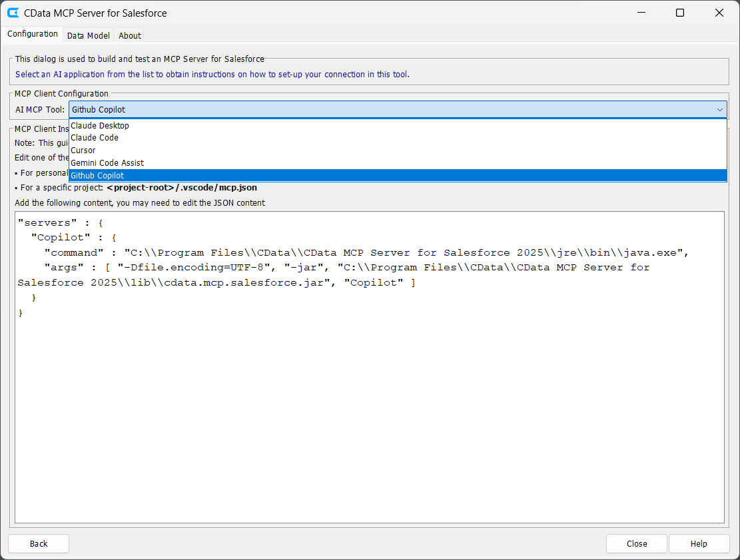Viewport: 740px width, 560px height.
Task: Click the CData logo in title bar
Action: [x=13, y=13]
